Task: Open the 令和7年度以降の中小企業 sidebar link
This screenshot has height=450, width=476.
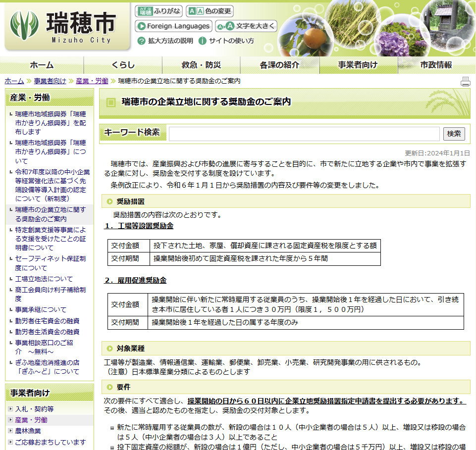Action: click(x=53, y=185)
